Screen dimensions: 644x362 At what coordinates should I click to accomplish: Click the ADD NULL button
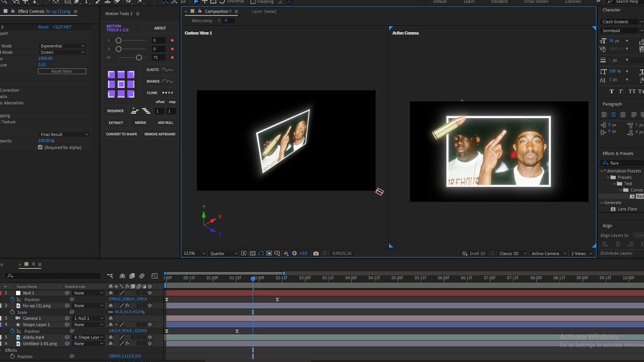pyautogui.click(x=165, y=123)
